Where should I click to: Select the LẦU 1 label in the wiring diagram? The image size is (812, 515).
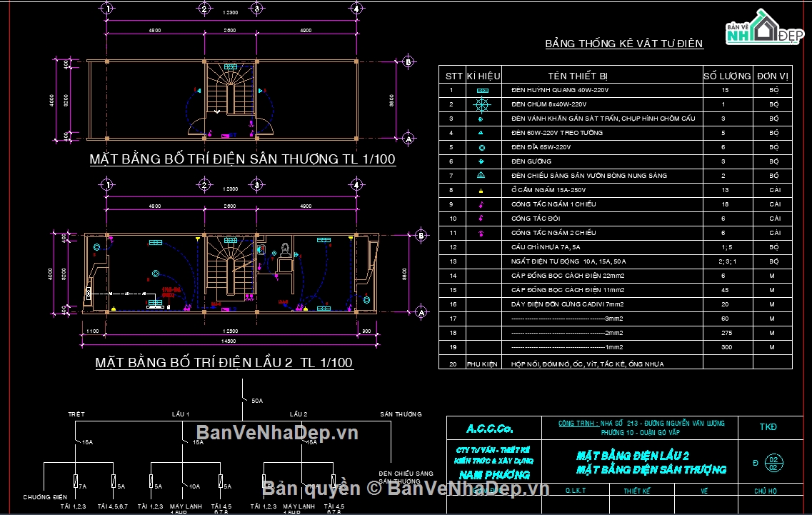click(x=181, y=414)
